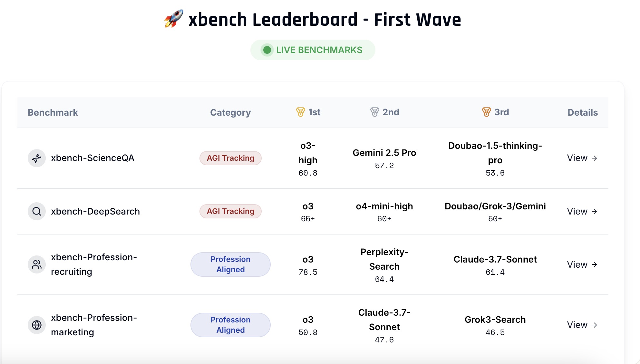Image resolution: width=640 pixels, height=364 pixels.
Task: Click the Details column header
Action: 582,112
